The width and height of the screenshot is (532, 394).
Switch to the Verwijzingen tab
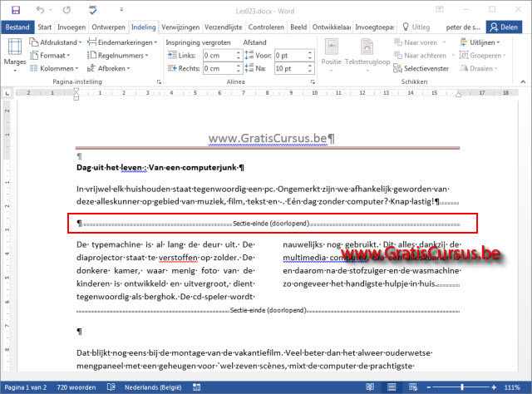pos(180,27)
